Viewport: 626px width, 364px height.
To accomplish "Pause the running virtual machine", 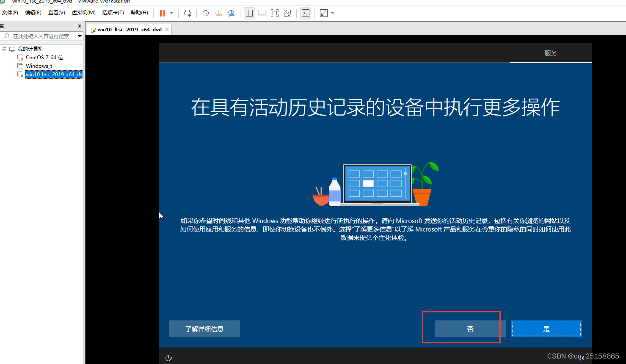I will click(x=163, y=13).
